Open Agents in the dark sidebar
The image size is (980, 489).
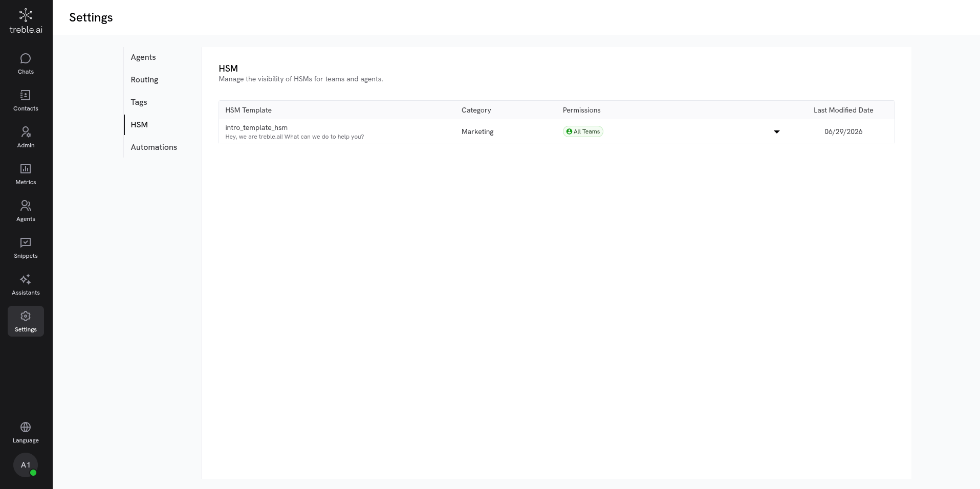tap(26, 211)
